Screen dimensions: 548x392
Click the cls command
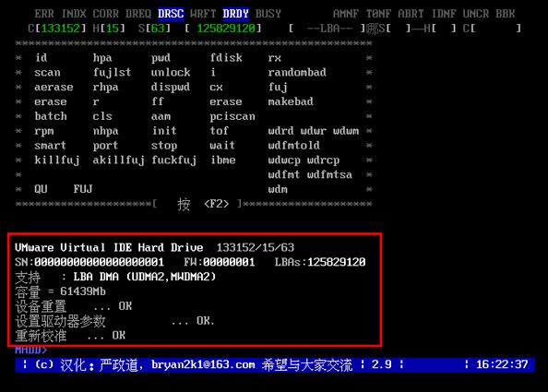(x=102, y=116)
